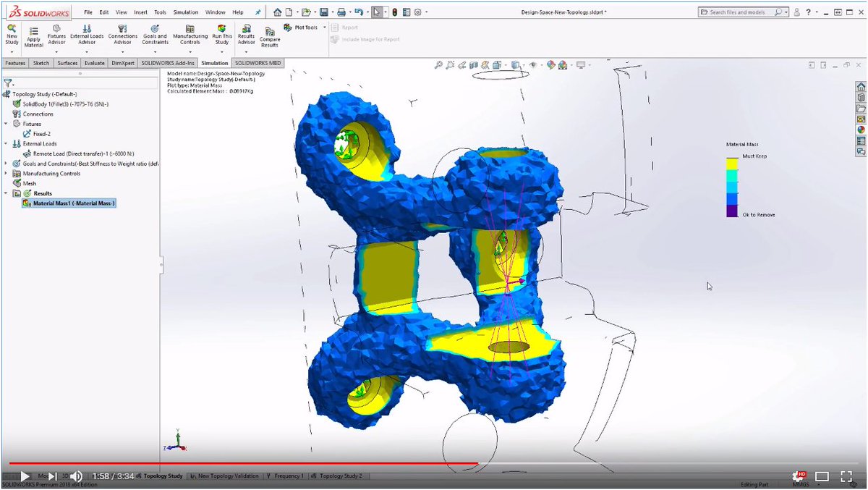868x490 pixels.
Task: Open the Plot Tools dropdown arrow
Action: point(324,28)
